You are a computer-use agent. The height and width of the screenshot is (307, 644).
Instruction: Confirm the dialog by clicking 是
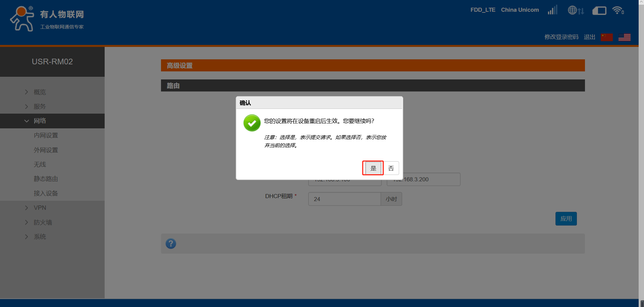[x=373, y=168]
